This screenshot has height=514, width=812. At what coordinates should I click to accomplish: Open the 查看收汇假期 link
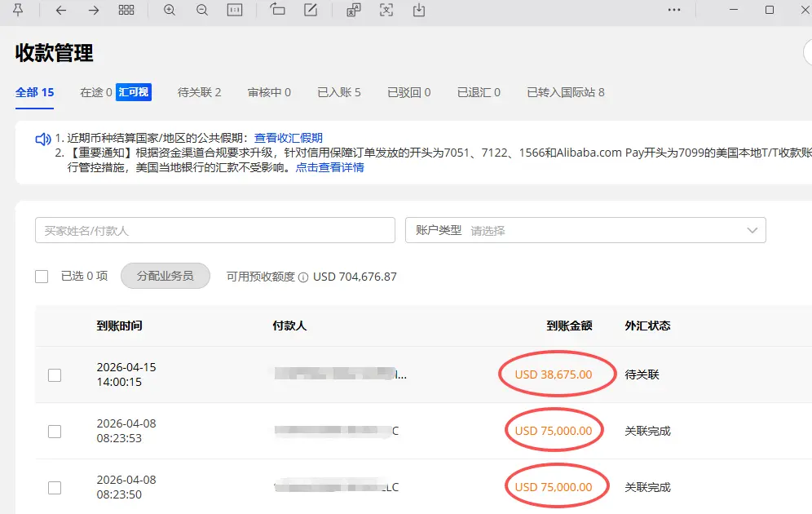[289, 138]
